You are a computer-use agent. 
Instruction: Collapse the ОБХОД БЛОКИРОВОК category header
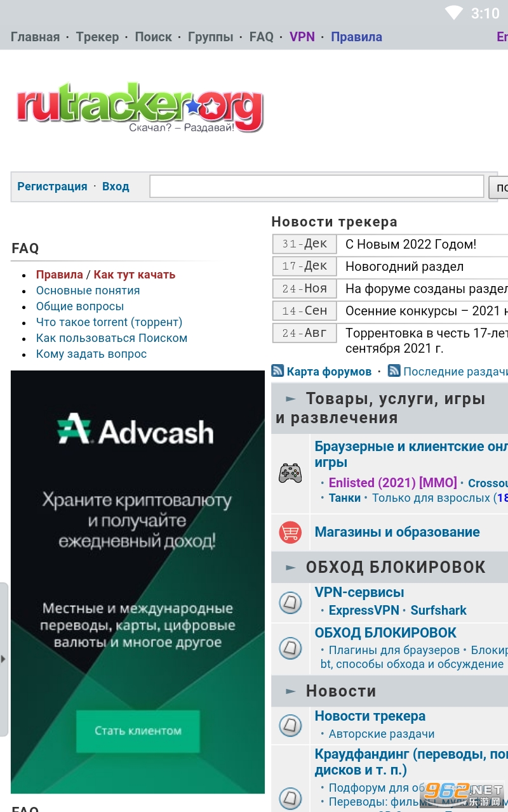pyautogui.click(x=291, y=568)
